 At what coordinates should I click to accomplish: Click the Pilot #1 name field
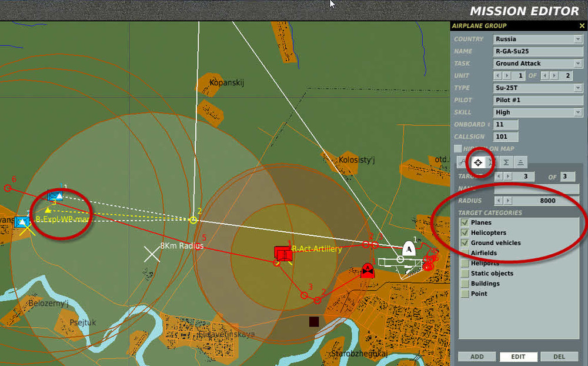pyautogui.click(x=538, y=100)
